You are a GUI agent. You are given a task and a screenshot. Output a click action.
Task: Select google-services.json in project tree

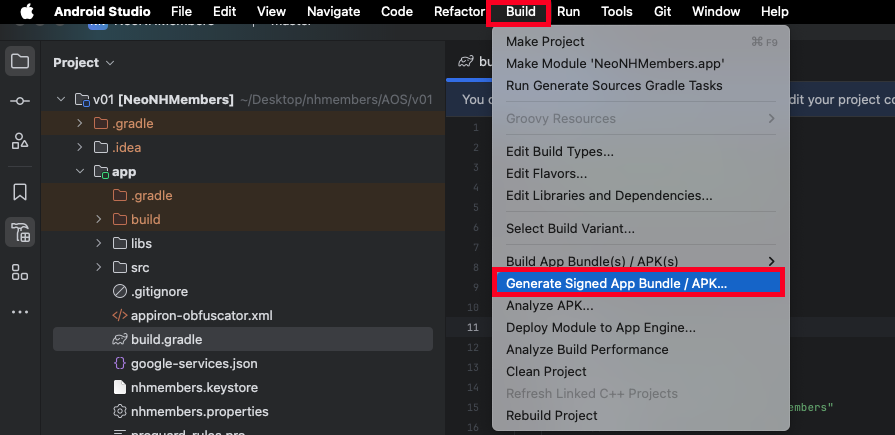[193, 364]
